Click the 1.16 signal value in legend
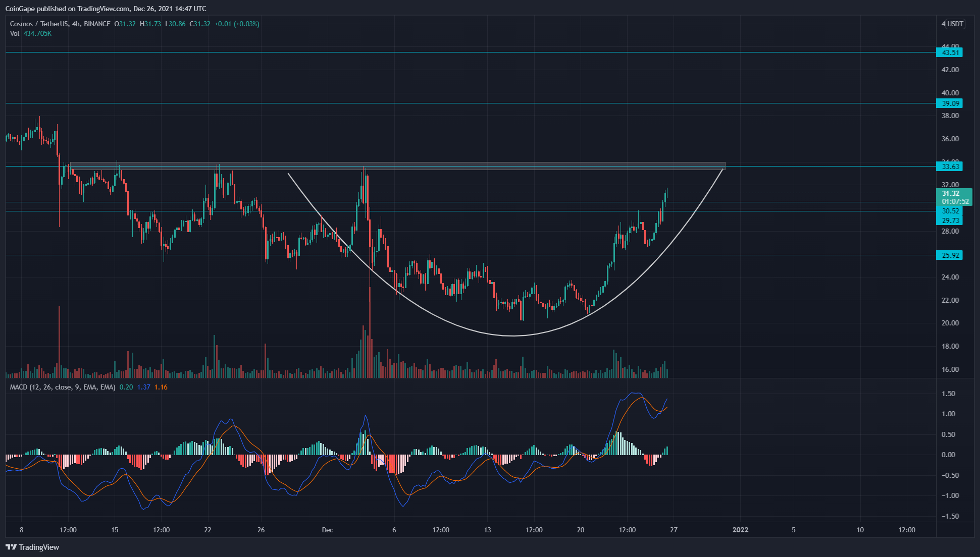 (161, 387)
